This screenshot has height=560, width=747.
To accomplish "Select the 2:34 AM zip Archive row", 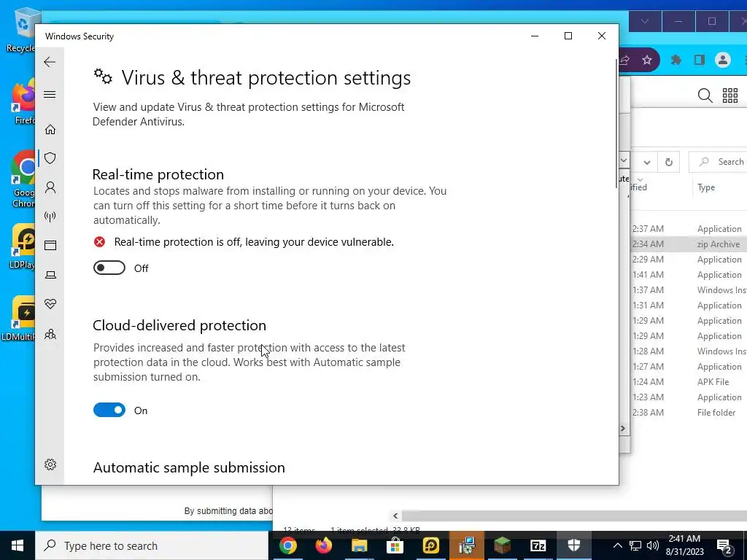I will tap(689, 244).
